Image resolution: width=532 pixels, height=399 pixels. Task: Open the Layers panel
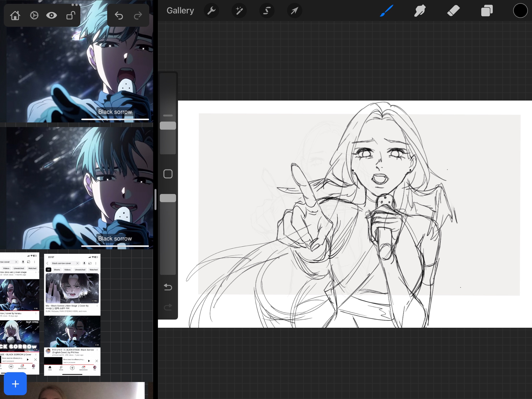point(487,11)
